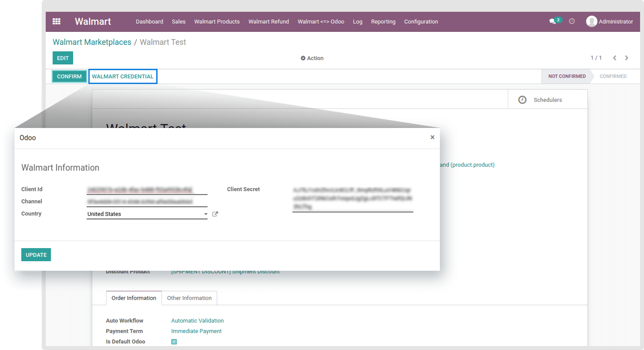Click the Administrator avatar icon
The height and width of the screenshot is (350, 644).
pyautogui.click(x=591, y=21)
